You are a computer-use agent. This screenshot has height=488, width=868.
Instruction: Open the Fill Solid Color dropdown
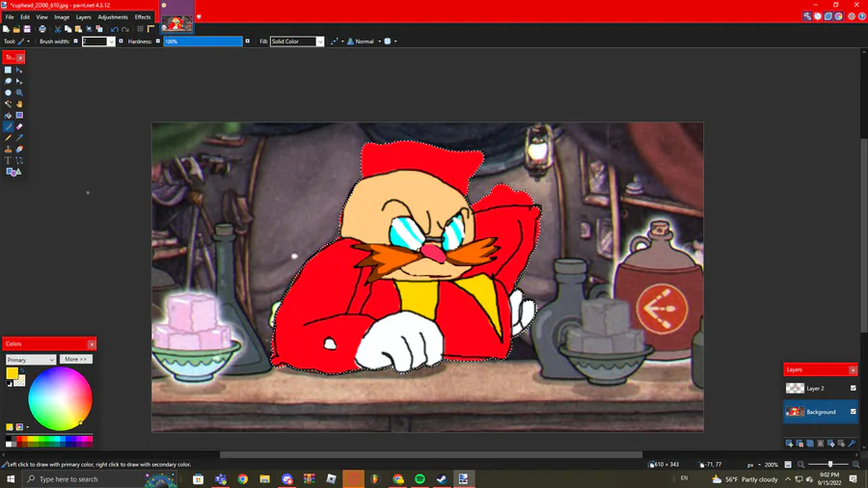(x=319, y=41)
